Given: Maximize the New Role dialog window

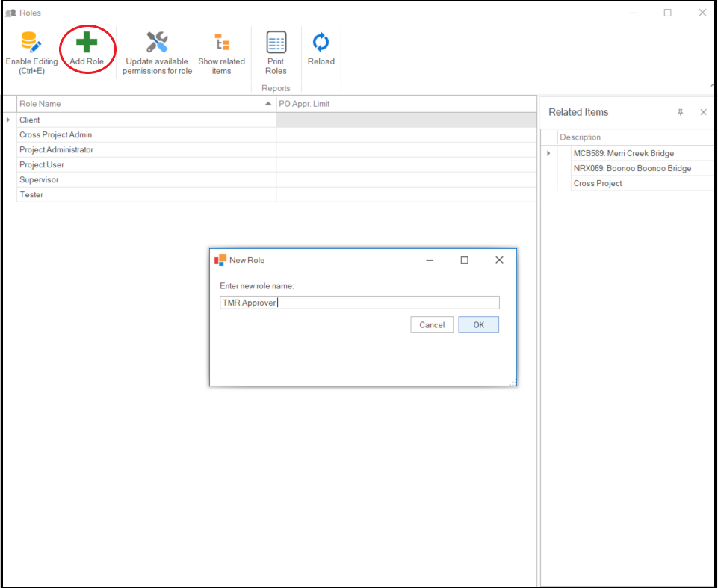Looking at the screenshot, I should 464,260.
